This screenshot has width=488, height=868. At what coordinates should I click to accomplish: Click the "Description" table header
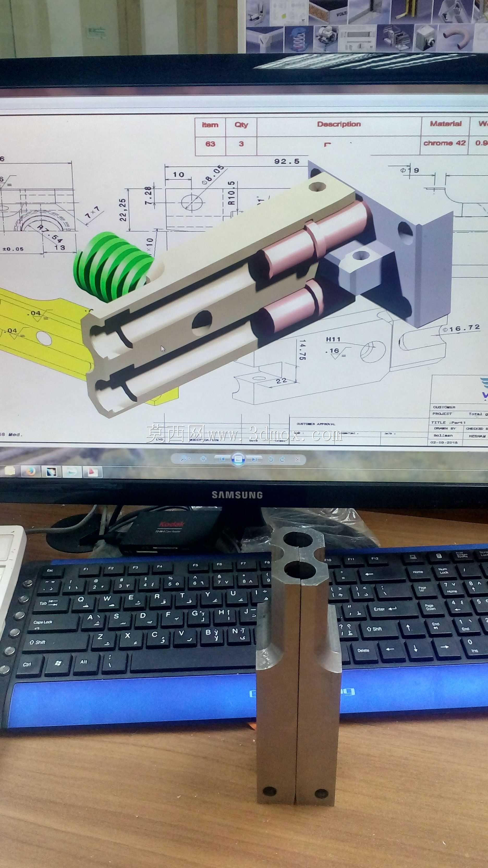[x=339, y=124]
